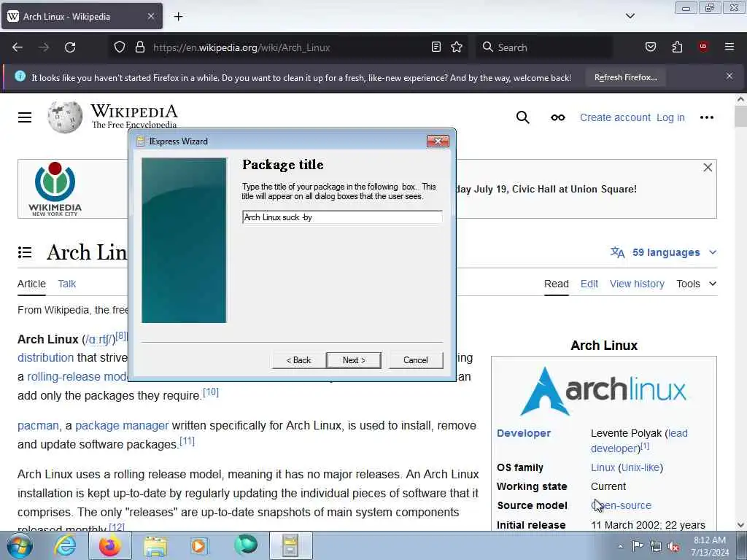Close the Wikimedia NYC banner
Viewport: 747px width, 560px height.
[x=708, y=168]
